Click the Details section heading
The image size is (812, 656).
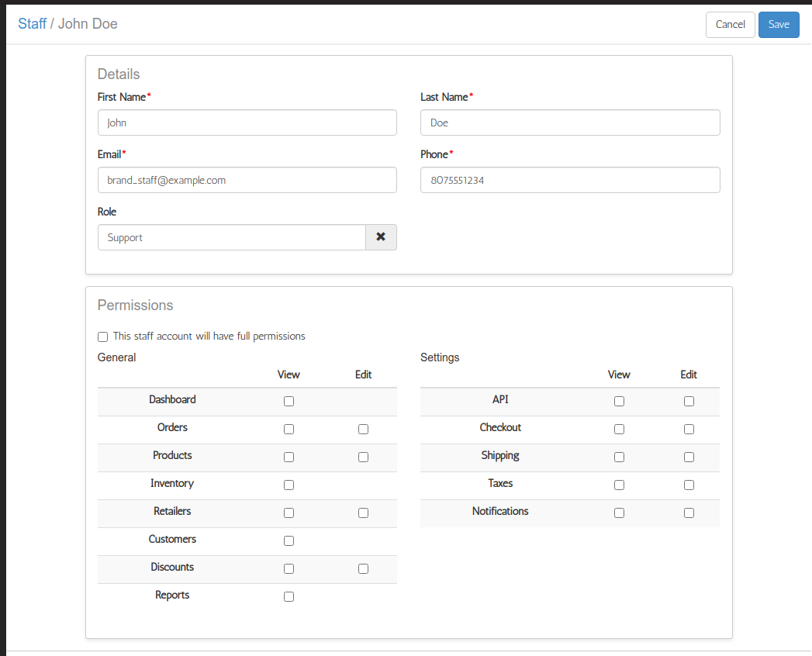(119, 74)
